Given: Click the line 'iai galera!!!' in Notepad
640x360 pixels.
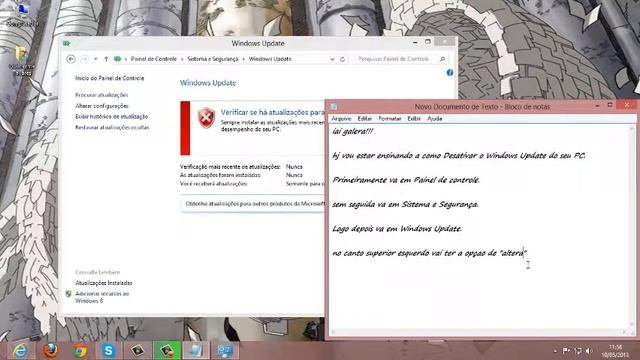Looking at the screenshot, I should [352, 131].
